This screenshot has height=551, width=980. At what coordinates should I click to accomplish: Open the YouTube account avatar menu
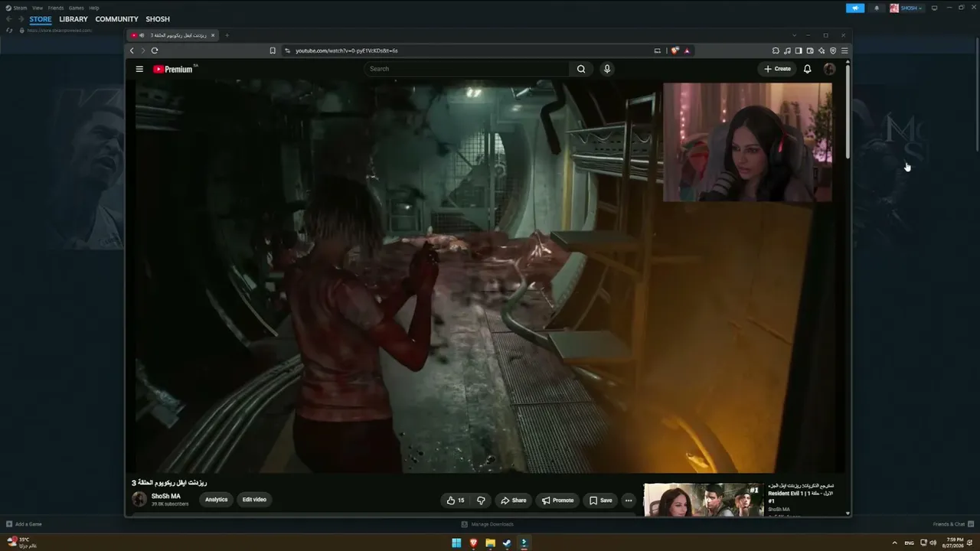(x=829, y=69)
